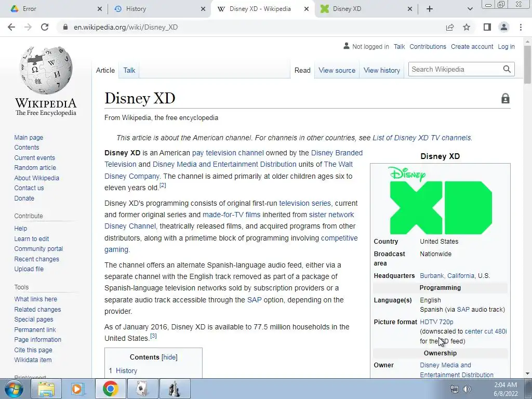The height and width of the screenshot is (399, 532).
Task: Open the Current events link
Action: pos(34,158)
